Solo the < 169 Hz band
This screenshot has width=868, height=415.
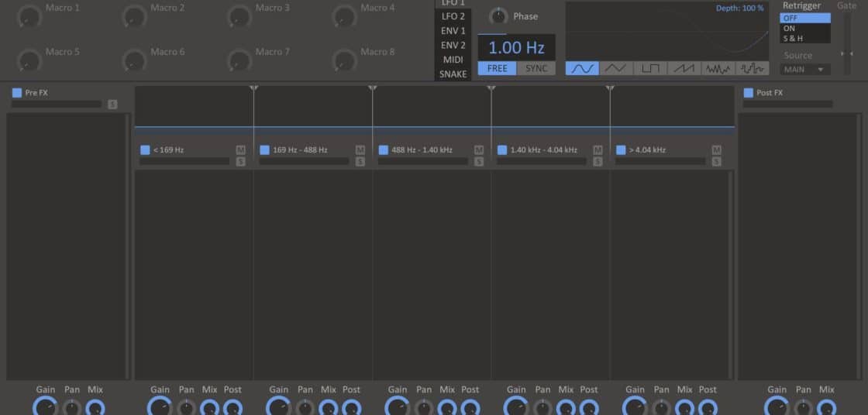click(x=241, y=162)
